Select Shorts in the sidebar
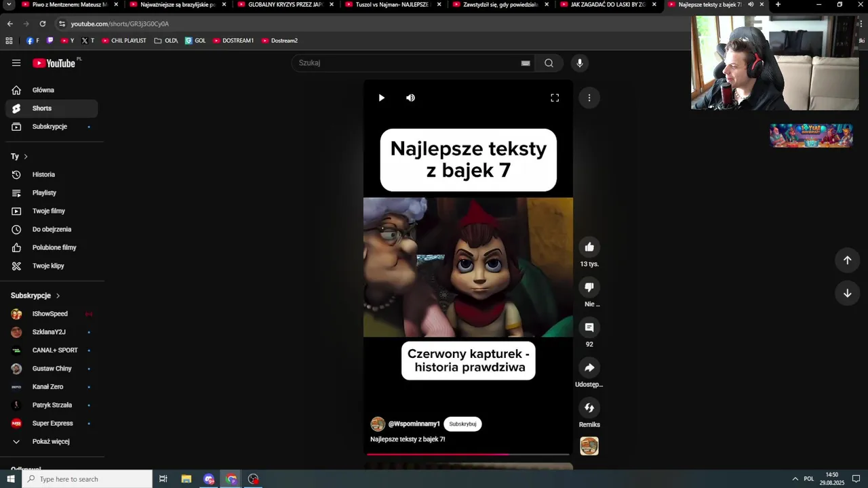This screenshot has width=868, height=488. click(x=52, y=108)
